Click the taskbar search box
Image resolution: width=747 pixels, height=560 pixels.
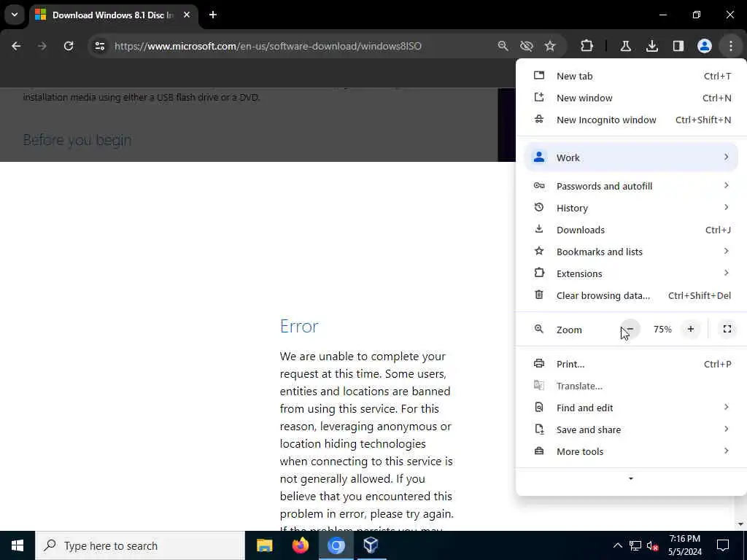click(140, 545)
